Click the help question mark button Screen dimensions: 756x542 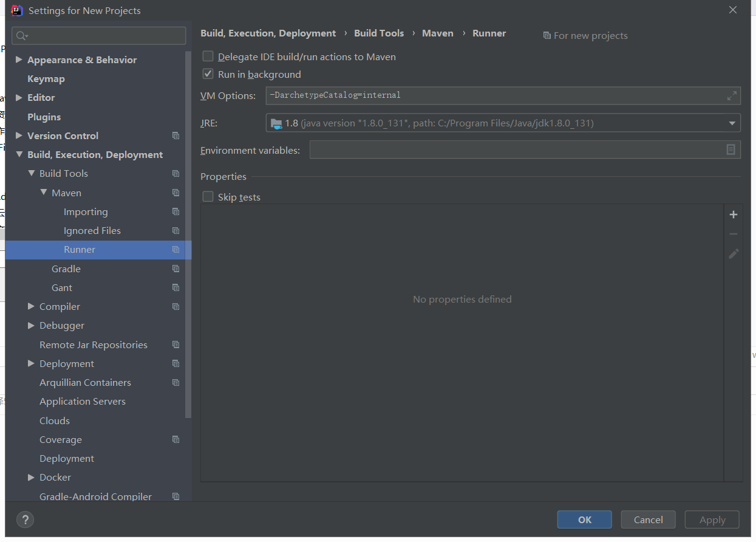[x=25, y=520]
